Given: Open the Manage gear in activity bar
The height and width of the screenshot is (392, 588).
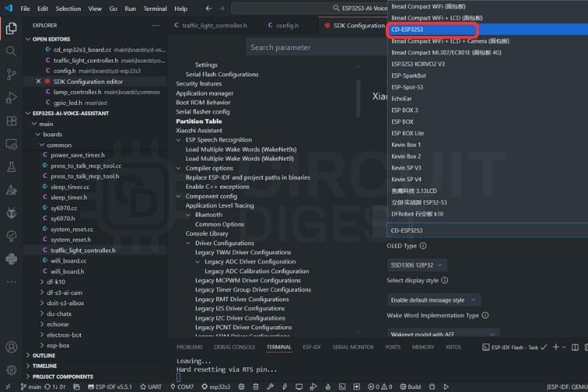Looking at the screenshot, I should tap(11, 370).
